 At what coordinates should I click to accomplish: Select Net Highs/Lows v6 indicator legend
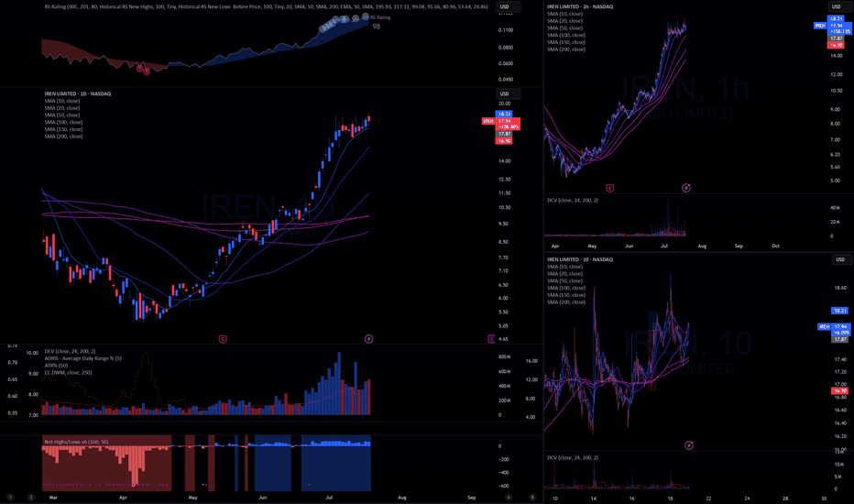click(x=76, y=442)
